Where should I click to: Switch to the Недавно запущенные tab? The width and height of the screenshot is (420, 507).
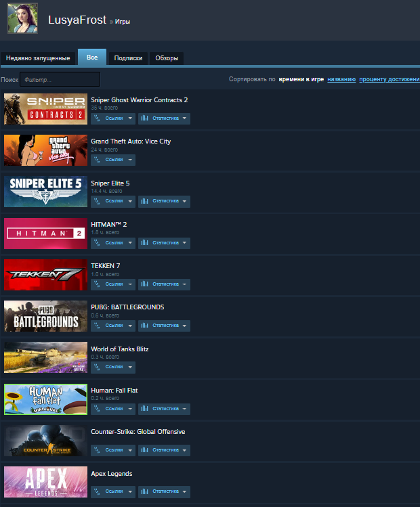38,58
